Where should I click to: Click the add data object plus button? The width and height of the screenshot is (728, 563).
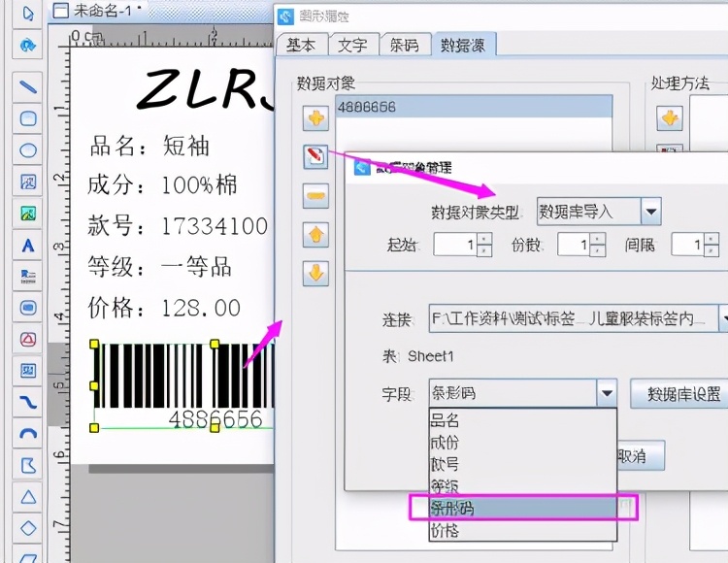point(315,117)
